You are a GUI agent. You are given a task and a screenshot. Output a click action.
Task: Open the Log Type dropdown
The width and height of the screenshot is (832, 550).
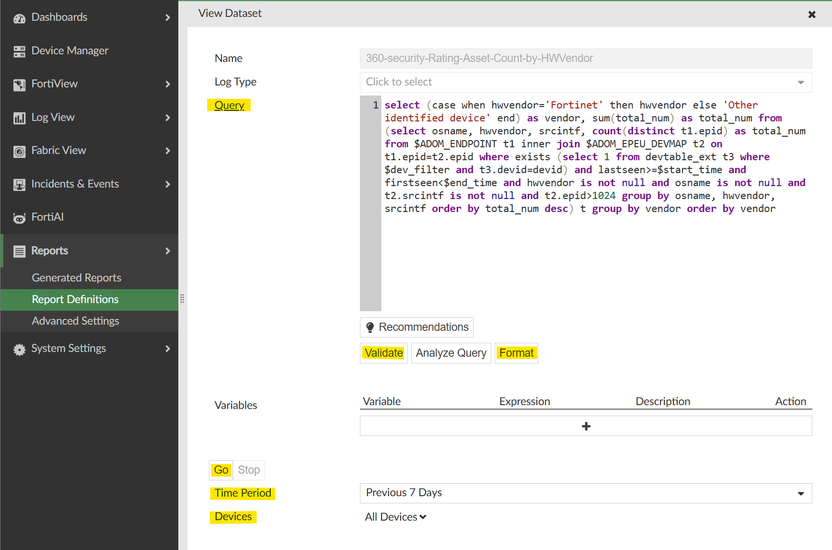586,82
